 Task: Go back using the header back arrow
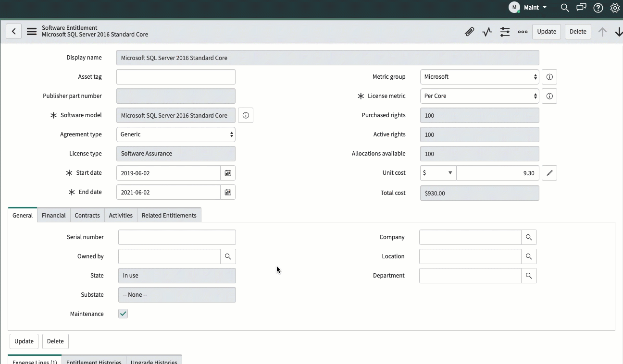point(13,32)
